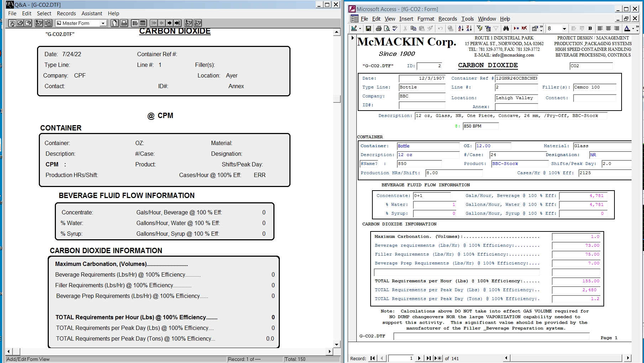Screen dimensions: 644x363
Task: Click the form view list icon in Q&A
Action: pyautogui.click(x=135, y=23)
